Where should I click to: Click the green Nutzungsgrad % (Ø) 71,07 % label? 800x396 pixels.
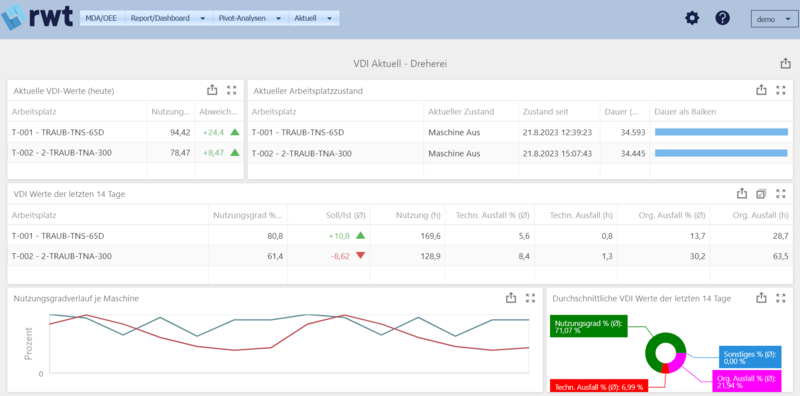click(x=589, y=326)
